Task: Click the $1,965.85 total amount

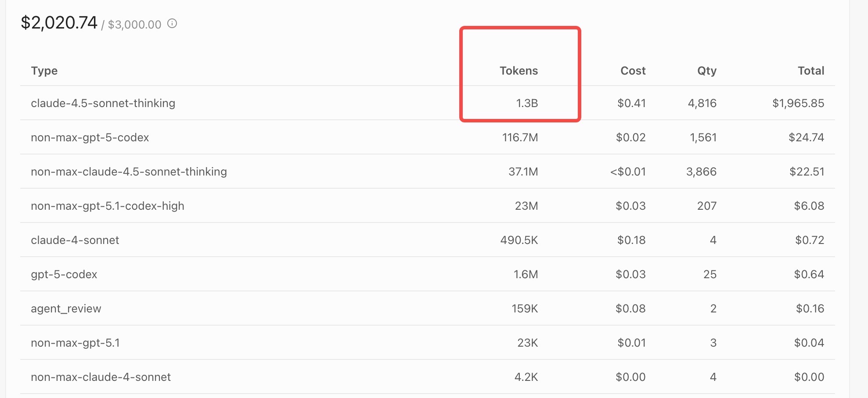Action: tap(798, 103)
